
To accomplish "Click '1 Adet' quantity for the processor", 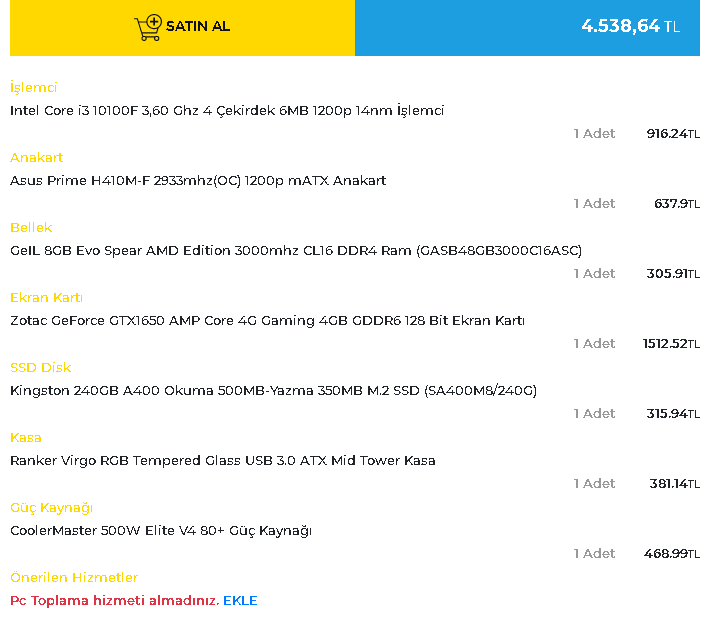I will pyautogui.click(x=594, y=134).
